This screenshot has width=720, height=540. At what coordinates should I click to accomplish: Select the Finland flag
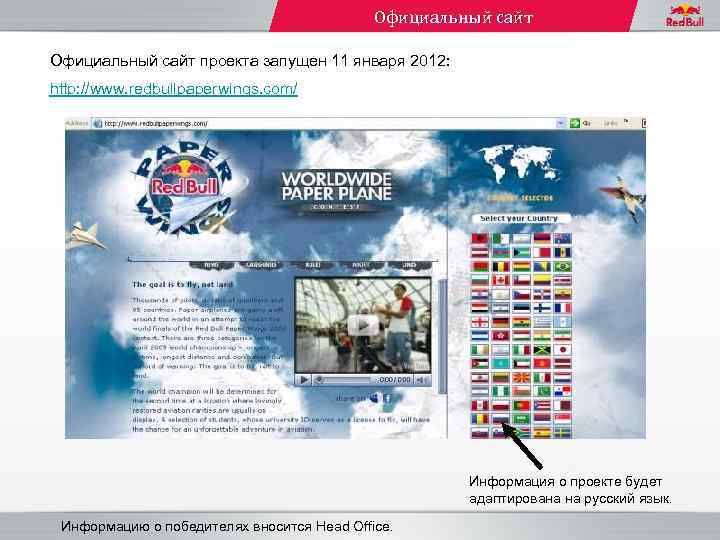tap(542, 308)
